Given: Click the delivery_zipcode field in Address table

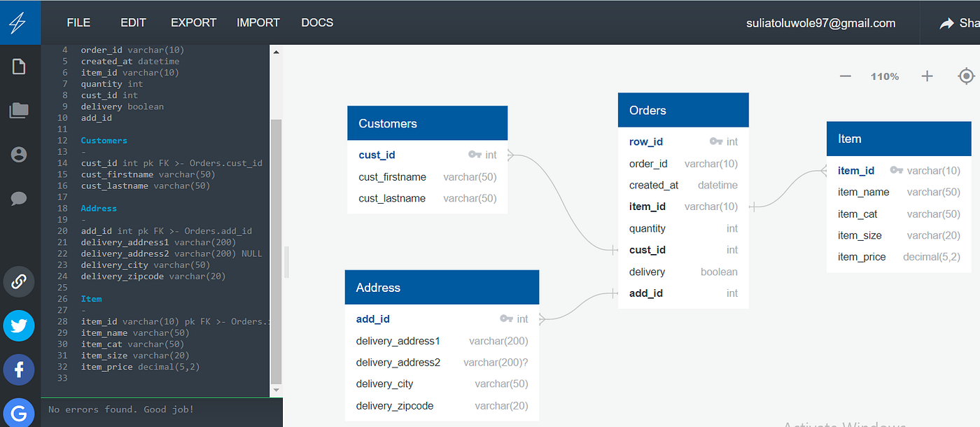Looking at the screenshot, I should point(442,405).
